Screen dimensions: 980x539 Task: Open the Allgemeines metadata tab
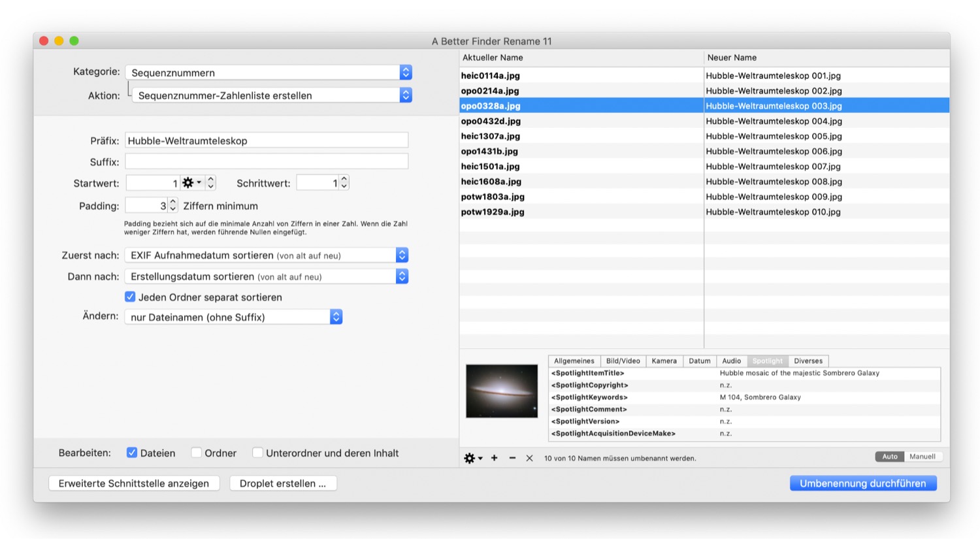pyautogui.click(x=574, y=361)
